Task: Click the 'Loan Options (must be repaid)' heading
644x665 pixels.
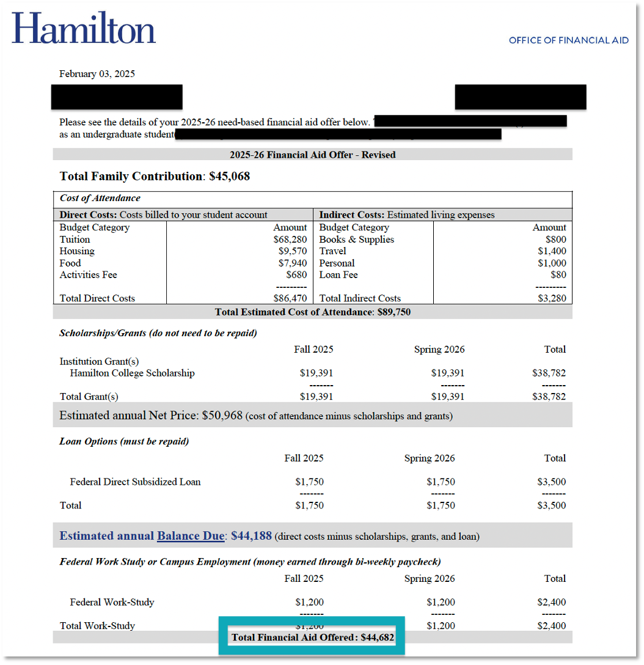Action: click(x=124, y=441)
